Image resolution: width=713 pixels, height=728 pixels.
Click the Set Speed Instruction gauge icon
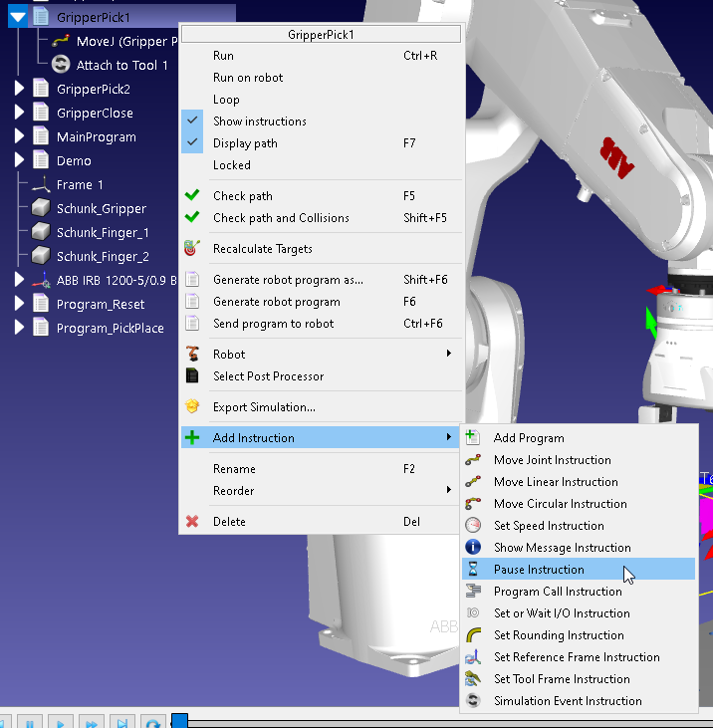pos(473,525)
